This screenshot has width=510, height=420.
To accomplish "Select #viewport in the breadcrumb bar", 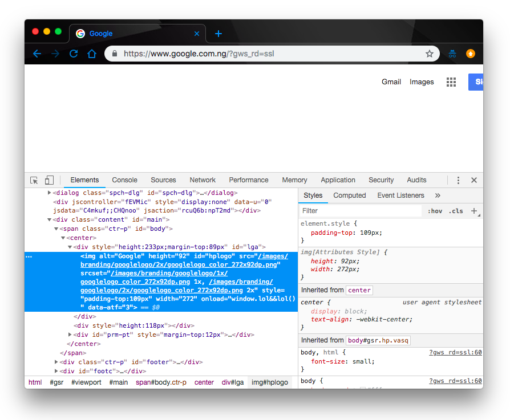I will point(86,382).
